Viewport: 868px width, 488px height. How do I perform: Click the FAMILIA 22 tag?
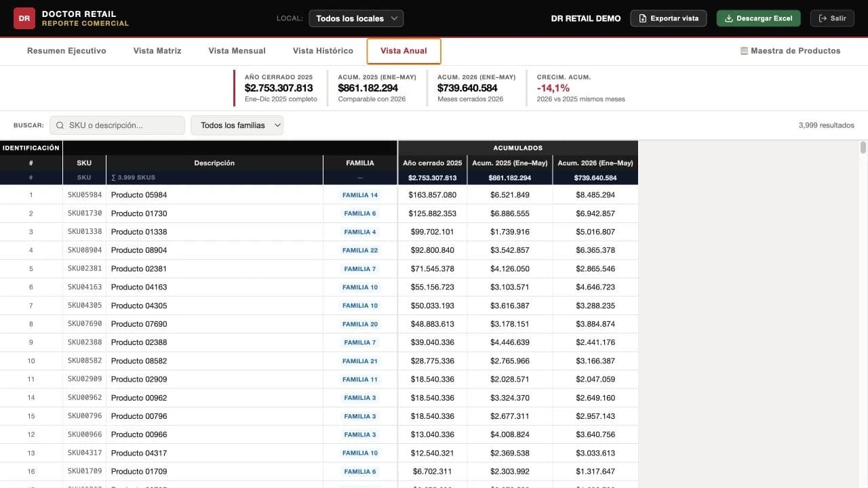[x=360, y=250]
